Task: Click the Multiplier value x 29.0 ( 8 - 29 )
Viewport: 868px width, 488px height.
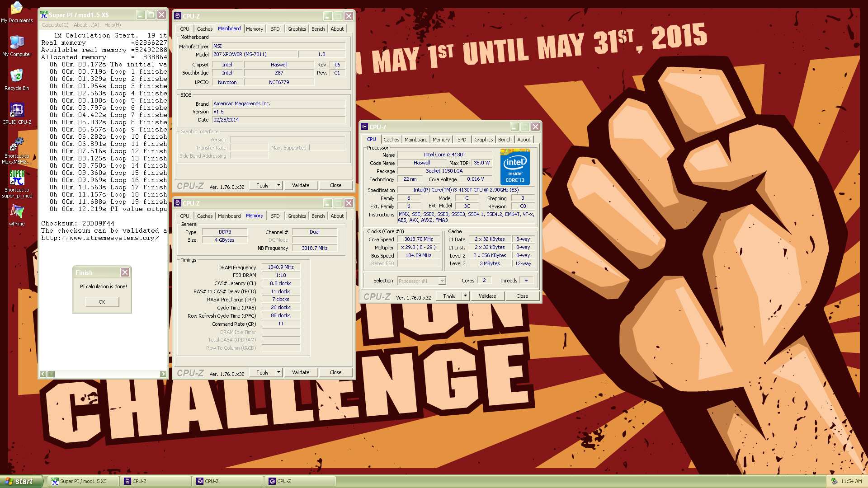Action: click(x=419, y=247)
